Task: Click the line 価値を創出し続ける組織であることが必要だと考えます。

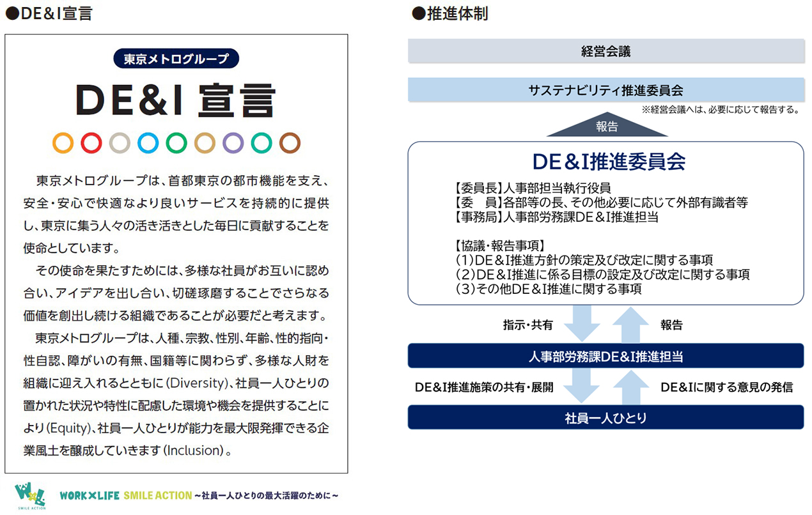Action: point(175,316)
